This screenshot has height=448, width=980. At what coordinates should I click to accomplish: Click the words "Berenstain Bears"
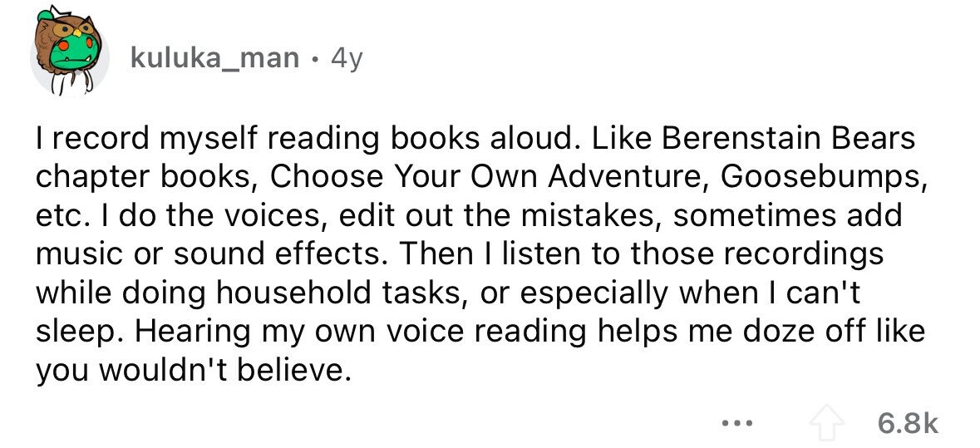pos(785,139)
